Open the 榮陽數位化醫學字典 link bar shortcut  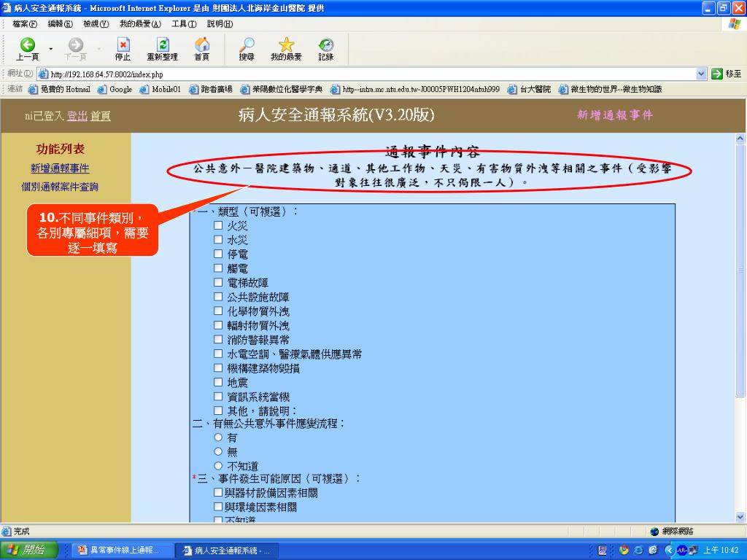281,89
